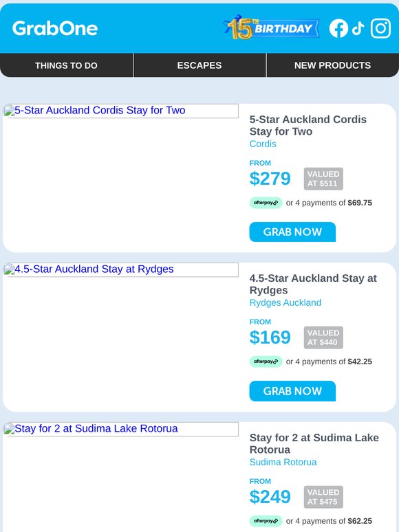
Task: Click the 15th Birthday banner badge
Action: tap(271, 27)
